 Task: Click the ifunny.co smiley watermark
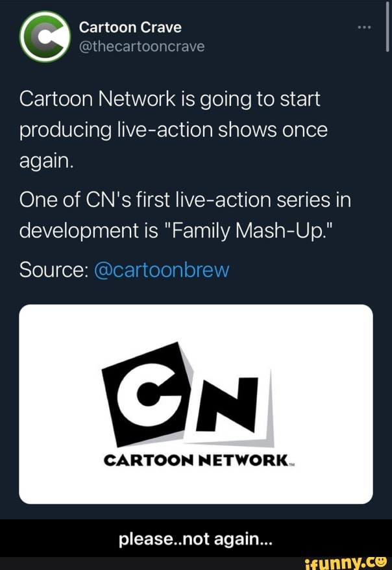tap(382, 562)
